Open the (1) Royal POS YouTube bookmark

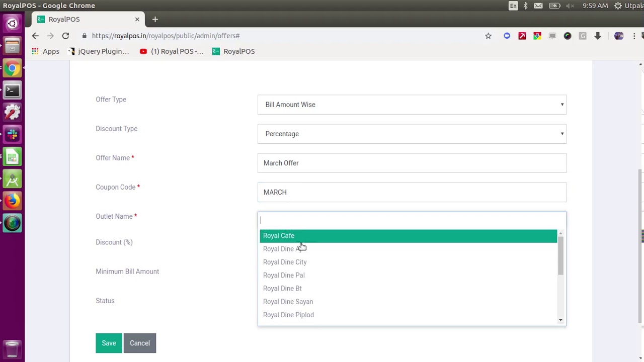(172, 51)
